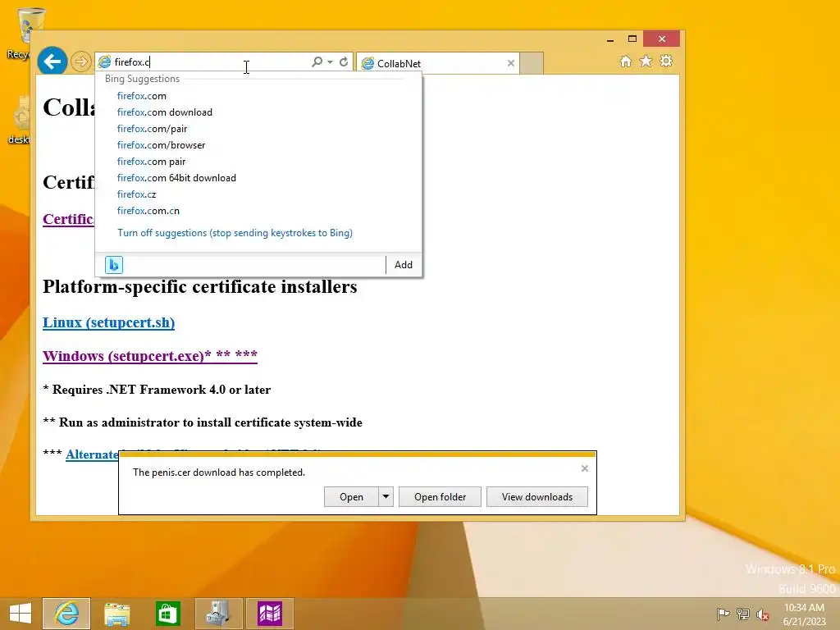
Task: Choose suggestion firefox.com download
Action: point(164,112)
